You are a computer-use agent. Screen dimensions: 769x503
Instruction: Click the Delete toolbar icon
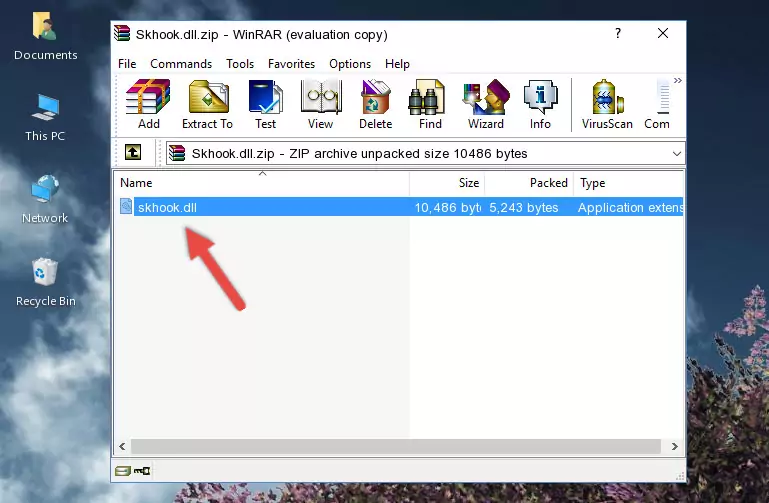point(375,104)
